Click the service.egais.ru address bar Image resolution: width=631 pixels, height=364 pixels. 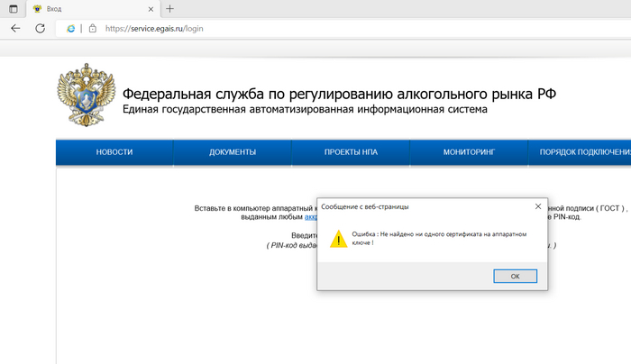tap(270, 28)
